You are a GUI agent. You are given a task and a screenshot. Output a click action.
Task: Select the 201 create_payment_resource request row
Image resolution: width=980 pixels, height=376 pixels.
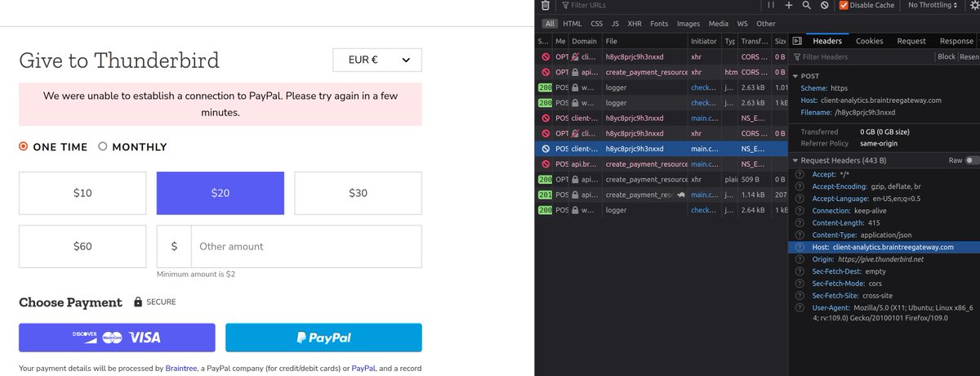point(662,195)
